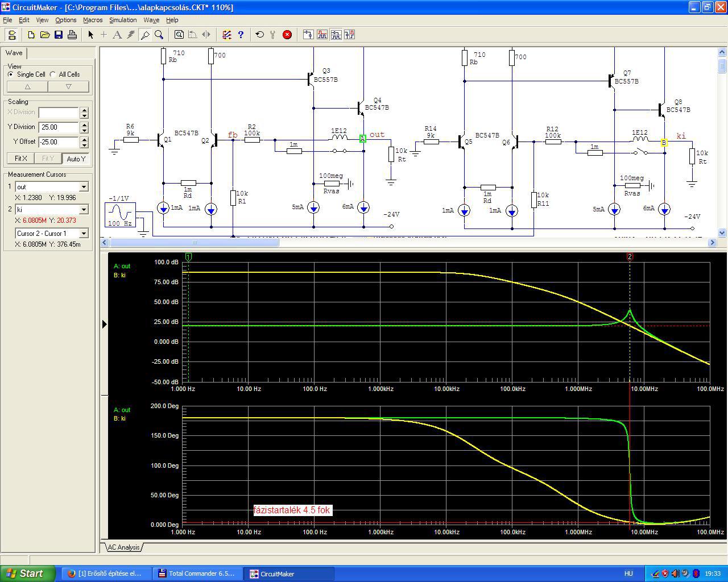Open the Simulation menu
728x582 pixels.
click(123, 20)
